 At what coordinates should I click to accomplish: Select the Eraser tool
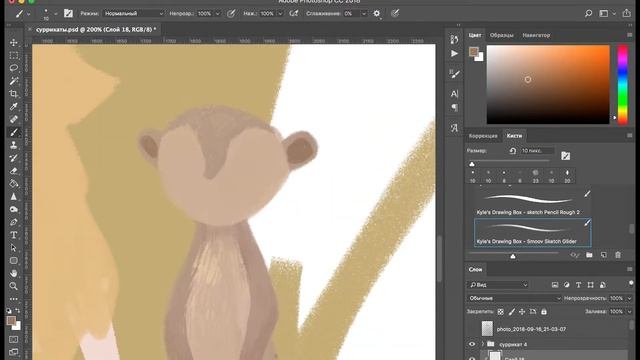[x=13, y=171]
